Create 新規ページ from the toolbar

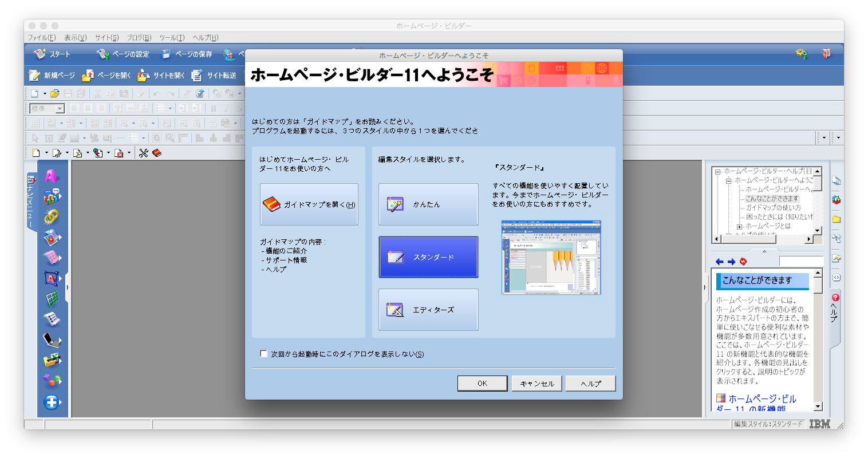coord(52,75)
